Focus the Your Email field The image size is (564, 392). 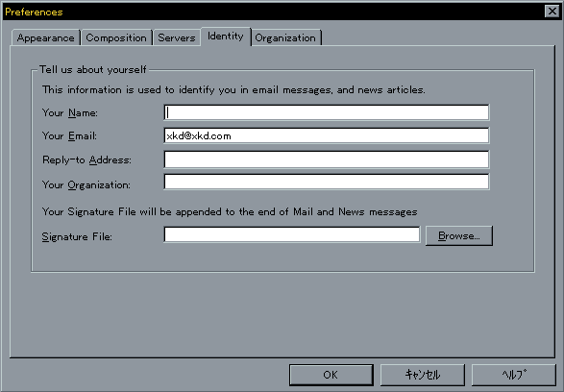327,135
